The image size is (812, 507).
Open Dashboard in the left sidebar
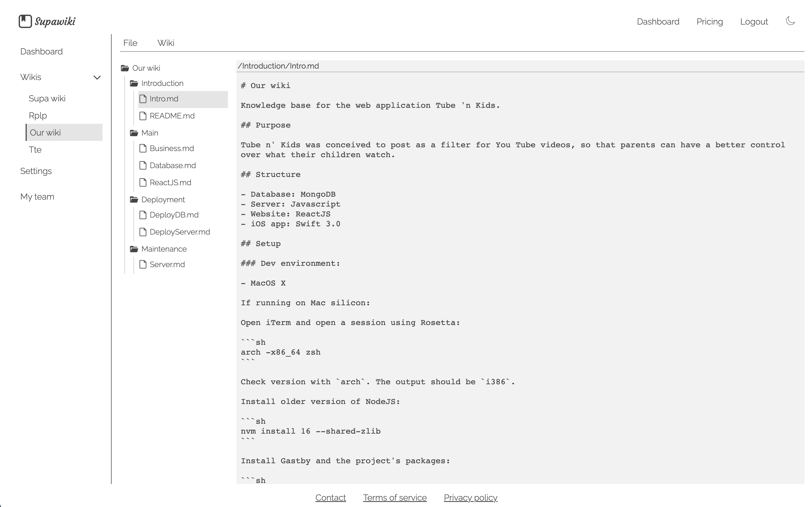(x=42, y=52)
